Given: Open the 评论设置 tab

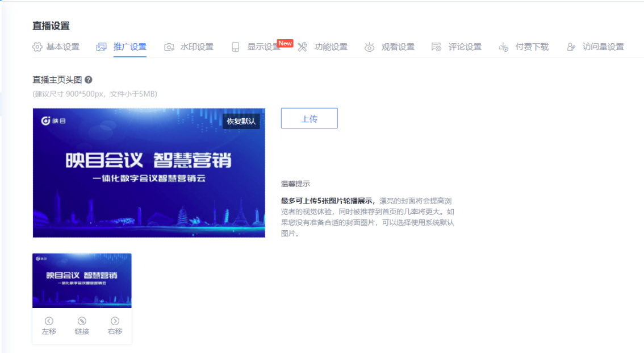Looking at the screenshot, I should click(465, 47).
